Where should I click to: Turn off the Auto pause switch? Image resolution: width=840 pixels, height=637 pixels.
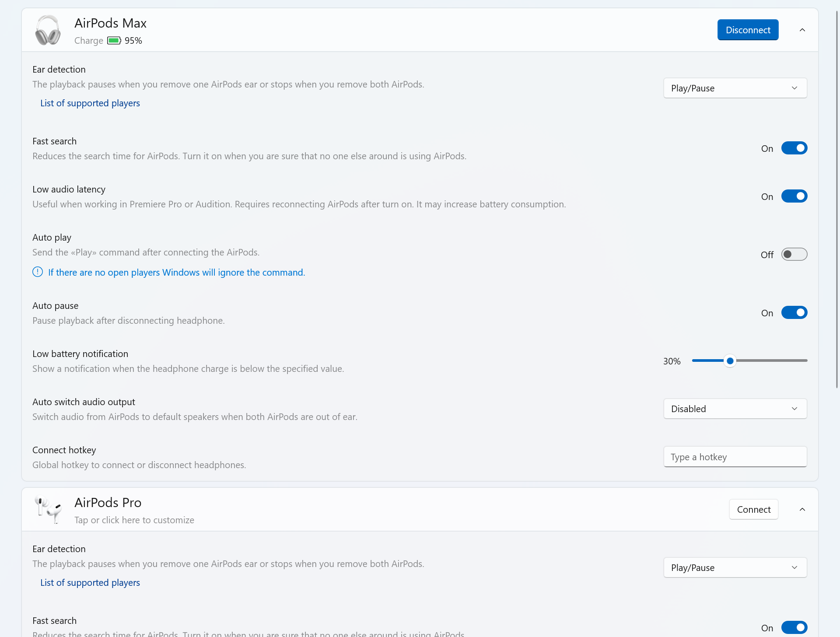tap(794, 313)
